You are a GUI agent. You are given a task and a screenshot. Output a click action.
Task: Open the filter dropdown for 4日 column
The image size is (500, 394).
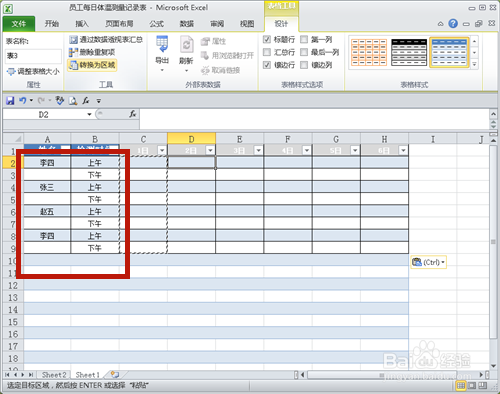click(307, 150)
